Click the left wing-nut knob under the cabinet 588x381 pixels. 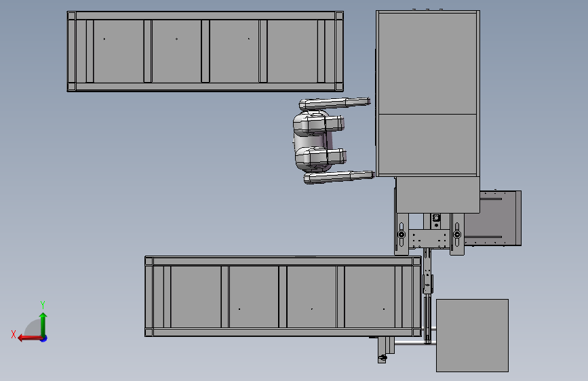pyautogui.click(x=401, y=235)
